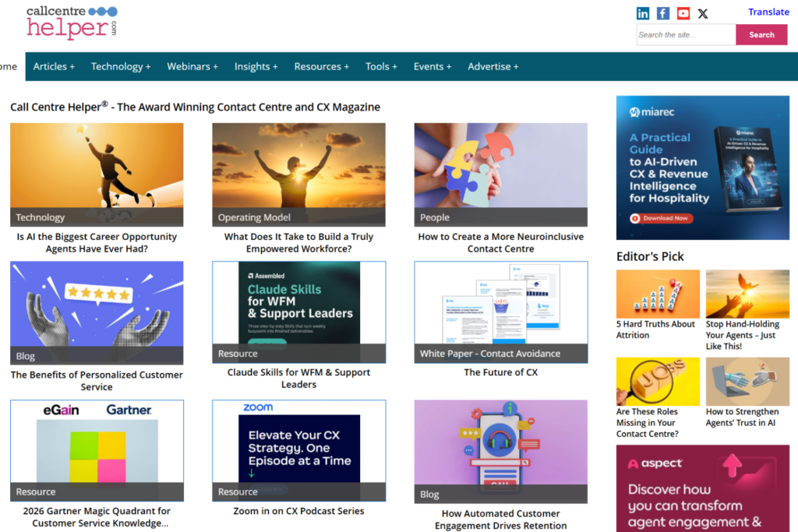This screenshot has width=798, height=532.
Task: Click the pink Search button
Action: [x=761, y=34]
